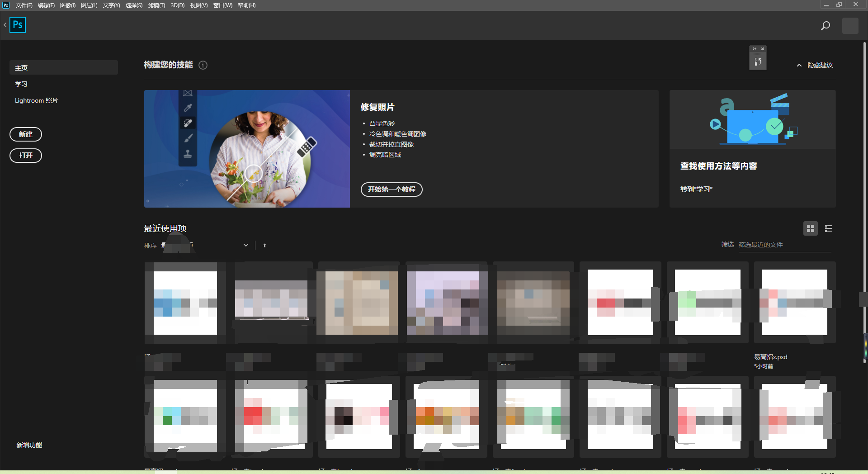Click the 查找使用方法等内容 heading

coord(718,166)
